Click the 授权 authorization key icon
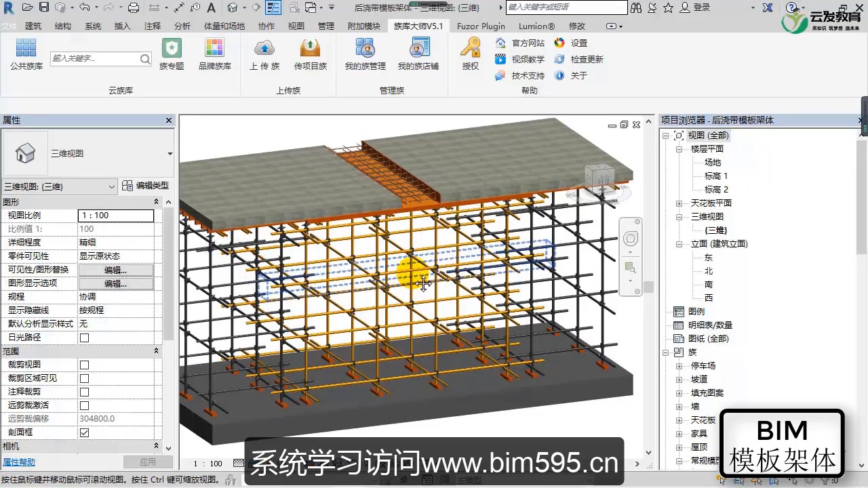Viewport: 868px width, 488px height. point(471,54)
